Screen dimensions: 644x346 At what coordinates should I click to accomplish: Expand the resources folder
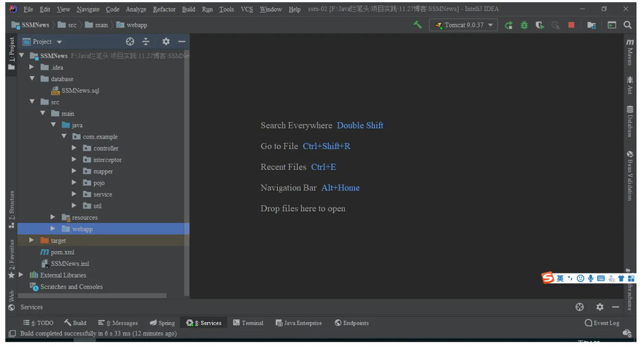[x=53, y=217]
